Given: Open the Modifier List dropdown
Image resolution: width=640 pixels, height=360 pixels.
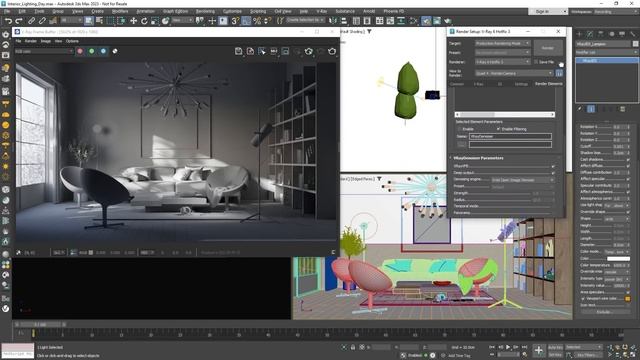Looking at the screenshot, I should click(x=607, y=52).
